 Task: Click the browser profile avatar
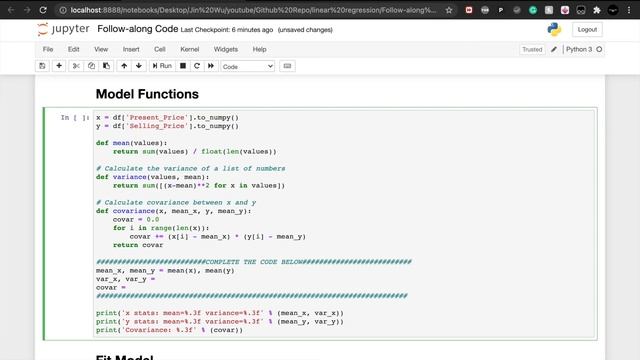click(x=613, y=10)
